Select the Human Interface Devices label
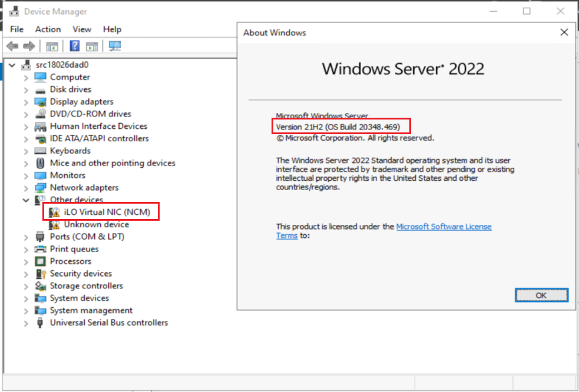The image size is (579, 392). click(x=98, y=126)
